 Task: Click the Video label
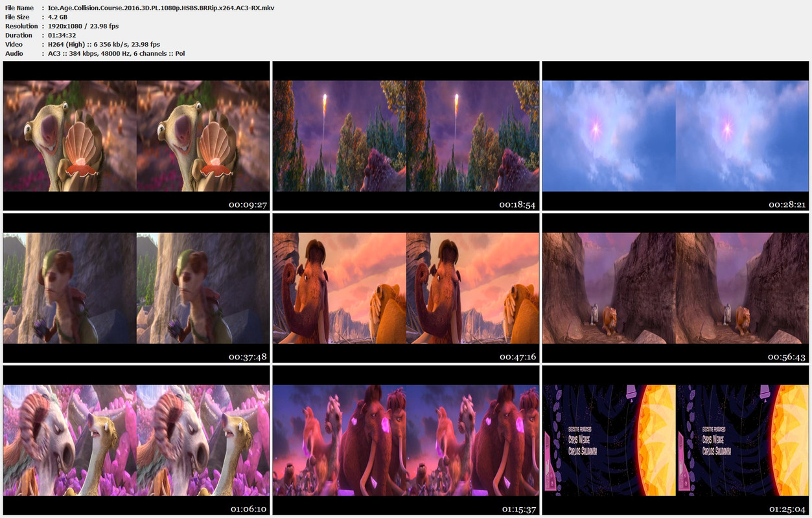(x=14, y=44)
